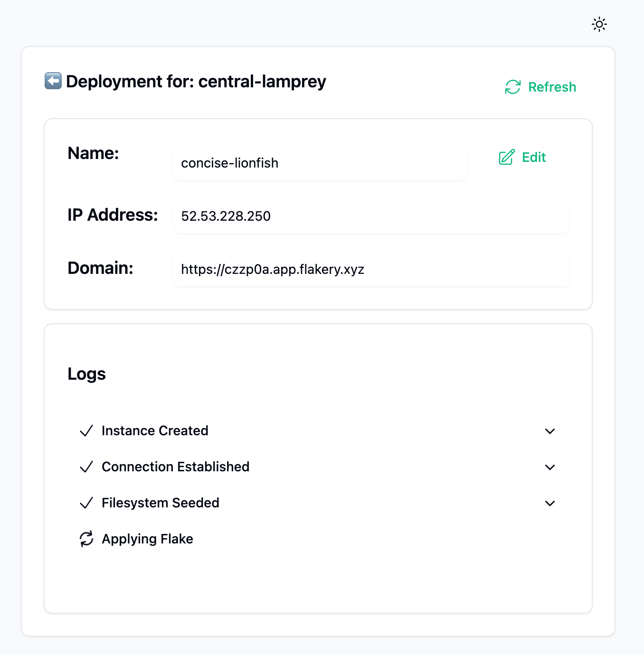Open the Instance Created log entry text
This screenshot has height=655, width=644.
pyautogui.click(x=155, y=430)
